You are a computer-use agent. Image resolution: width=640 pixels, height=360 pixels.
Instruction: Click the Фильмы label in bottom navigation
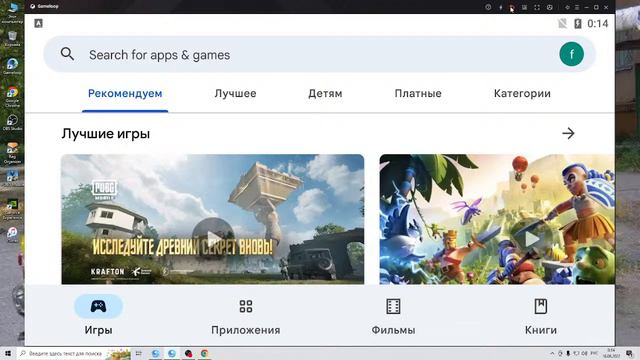click(x=393, y=330)
